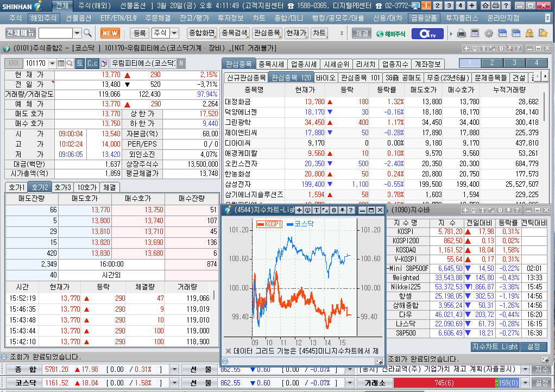Click the C,c icon beside the stock code
The image size is (555, 392).
coord(92,64)
